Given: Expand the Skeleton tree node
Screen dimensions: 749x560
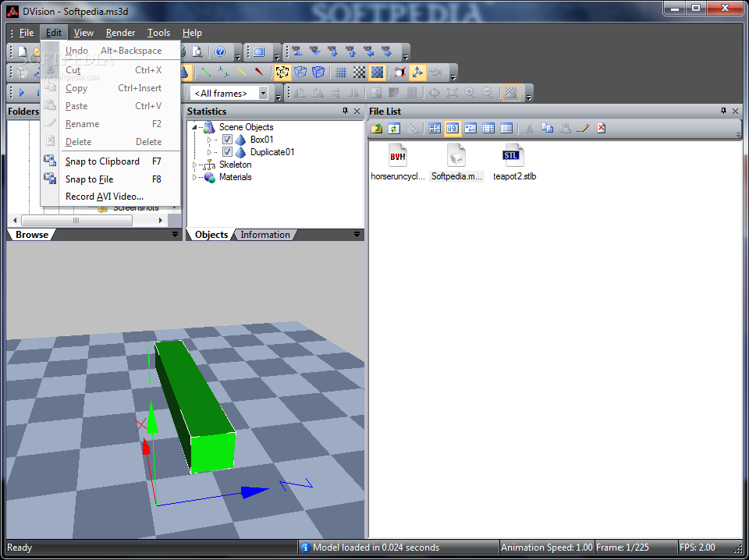Looking at the screenshot, I should [x=194, y=165].
